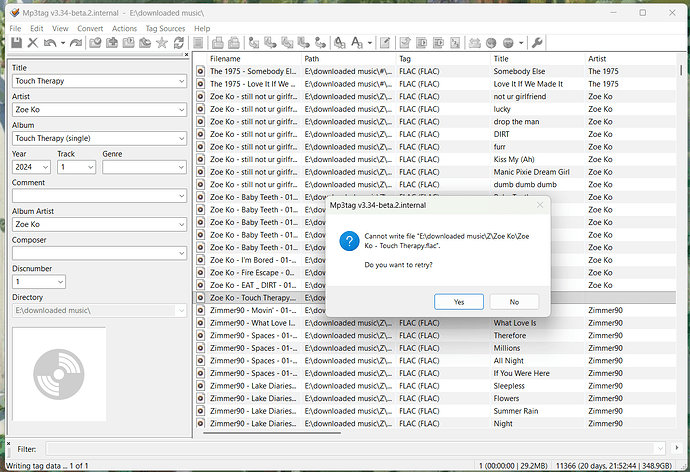Click the Filename to Tag converter icon
Screen dimensions: 690x472
coord(270,43)
